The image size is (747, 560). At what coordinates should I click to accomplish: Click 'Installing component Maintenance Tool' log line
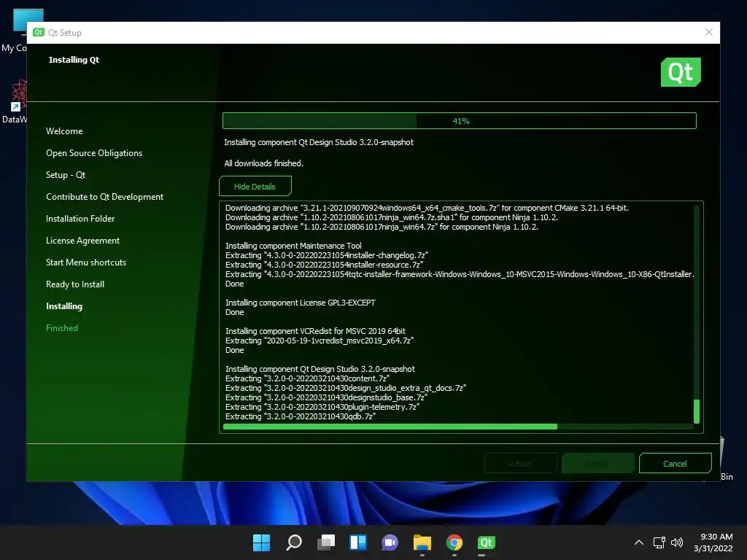293,246
